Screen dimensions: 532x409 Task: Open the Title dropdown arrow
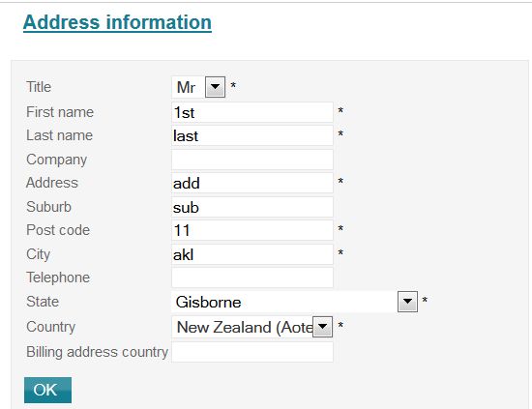coord(215,87)
